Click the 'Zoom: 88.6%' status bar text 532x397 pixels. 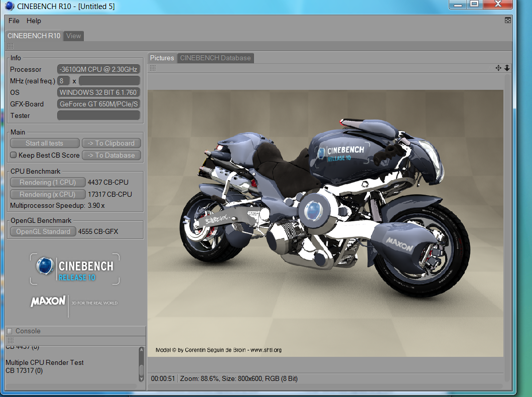pos(200,378)
